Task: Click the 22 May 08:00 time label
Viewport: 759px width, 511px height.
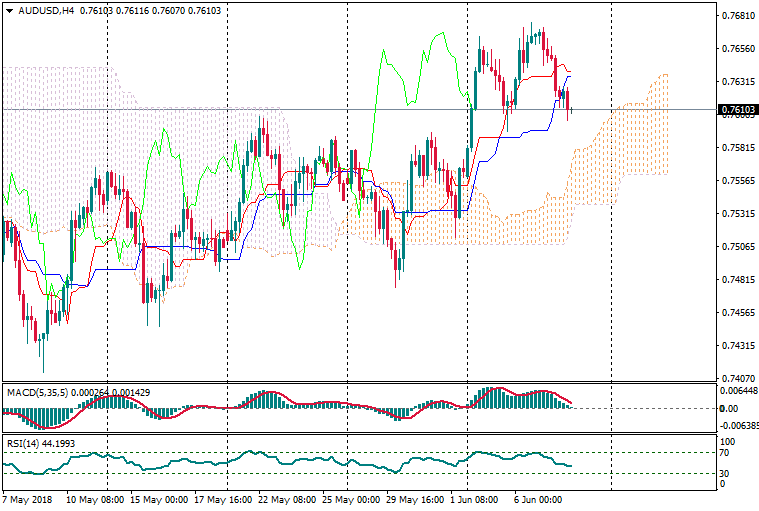Action: click(x=287, y=498)
